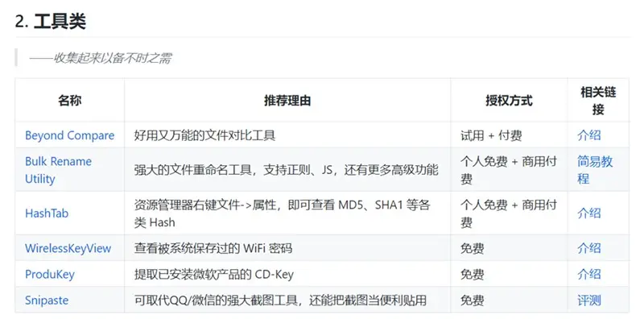Follow the HashTab link
The image size is (644, 319).
click(x=47, y=213)
